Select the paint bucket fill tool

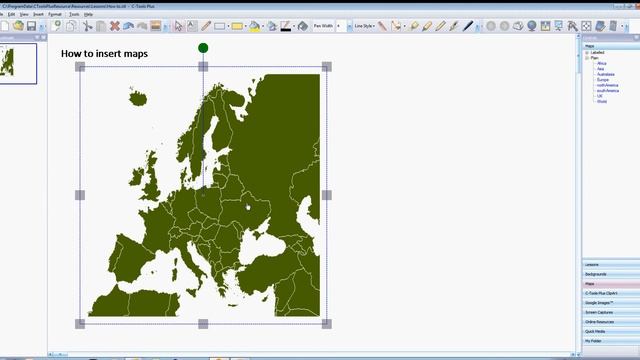pos(254,26)
